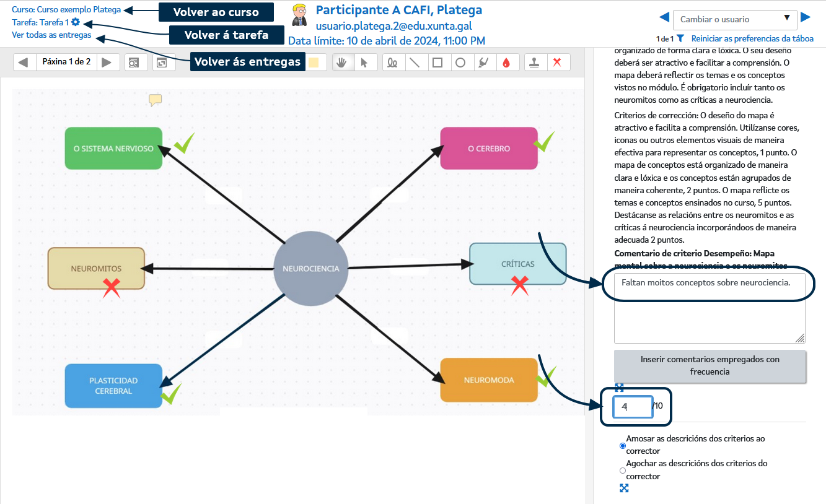Choose the oval annotation tool
Viewport: 826px width, 504px height.
tap(460, 63)
